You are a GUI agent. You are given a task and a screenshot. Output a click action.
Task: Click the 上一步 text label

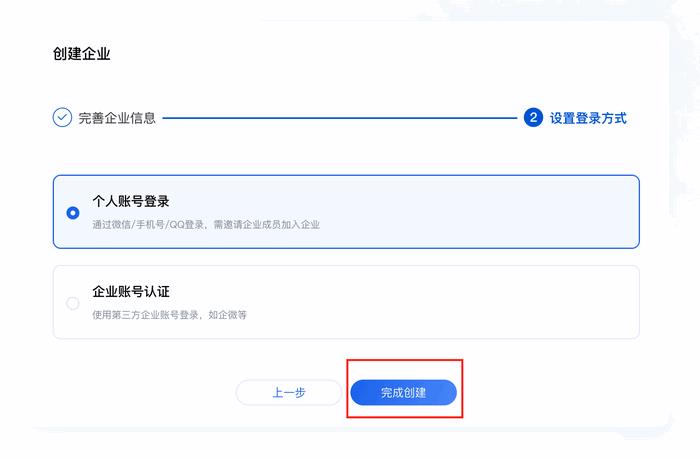coord(288,392)
